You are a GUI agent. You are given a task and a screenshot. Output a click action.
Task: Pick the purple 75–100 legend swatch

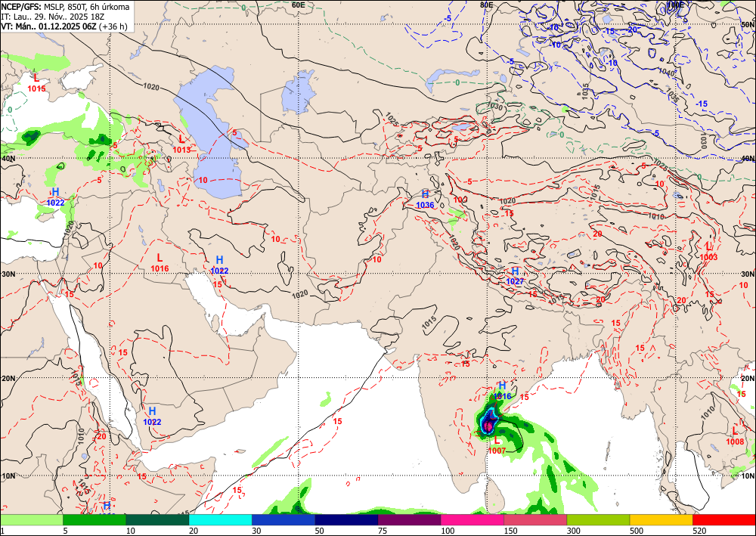coord(409,519)
